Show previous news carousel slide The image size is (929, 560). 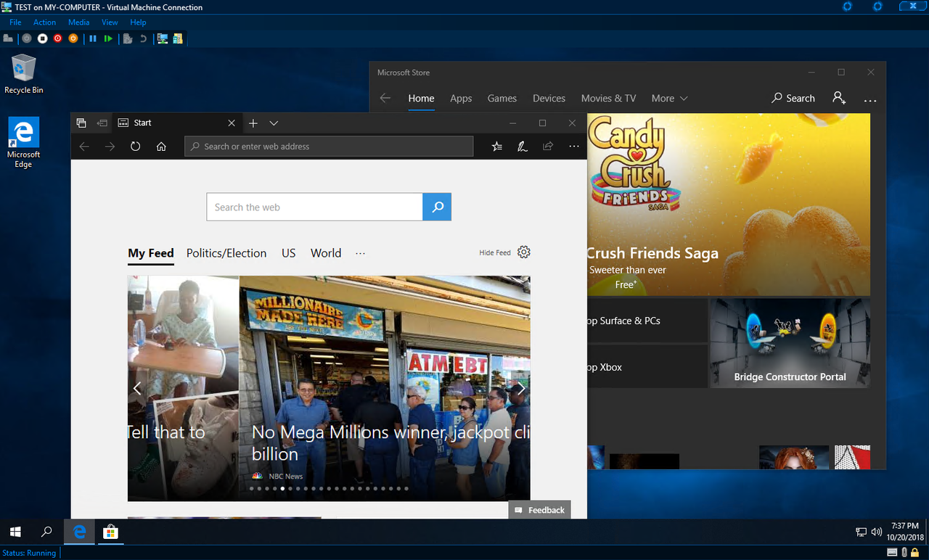pyautogui.click(x=137, y=388)
